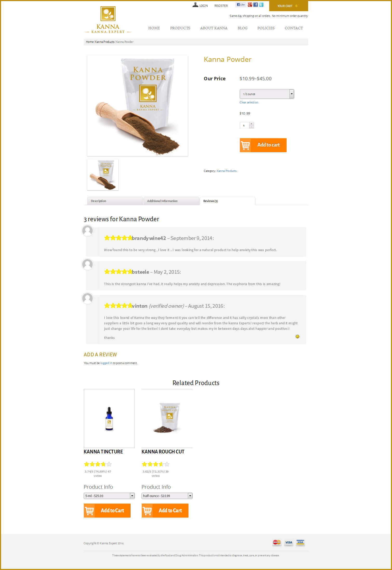Screen dimensions: 392x570
Task: Click the Facebook icon in header
Action: click(x=255, y=5)
